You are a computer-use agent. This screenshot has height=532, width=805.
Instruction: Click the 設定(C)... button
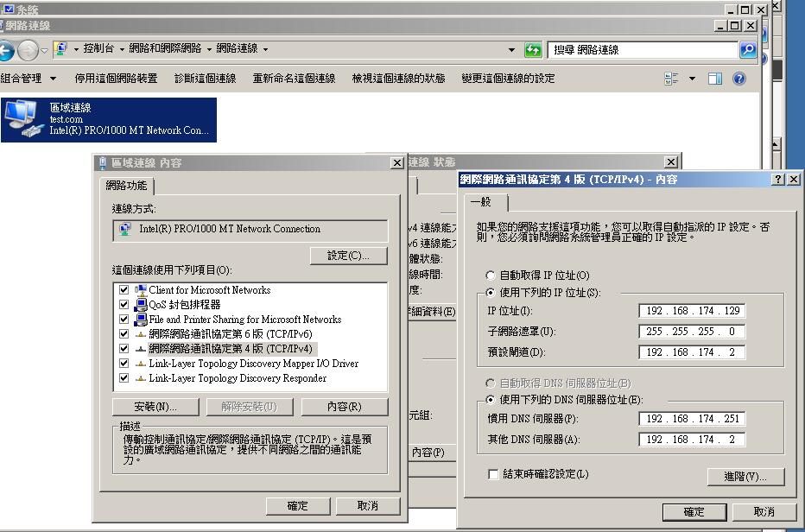coord(348,256)
